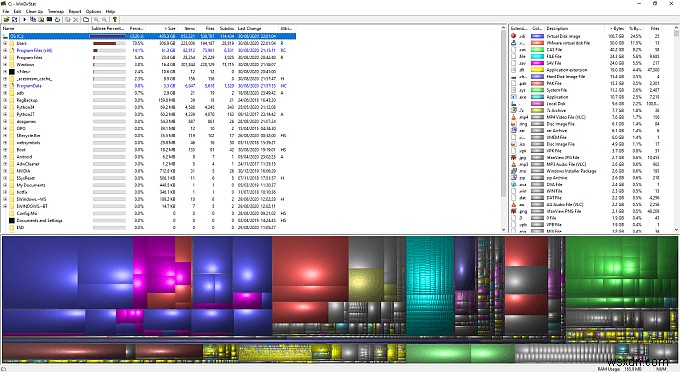Click the Zoom Out magnifier toolbar icon
Screen dimensions: 680x372
(x=105, y=20)
